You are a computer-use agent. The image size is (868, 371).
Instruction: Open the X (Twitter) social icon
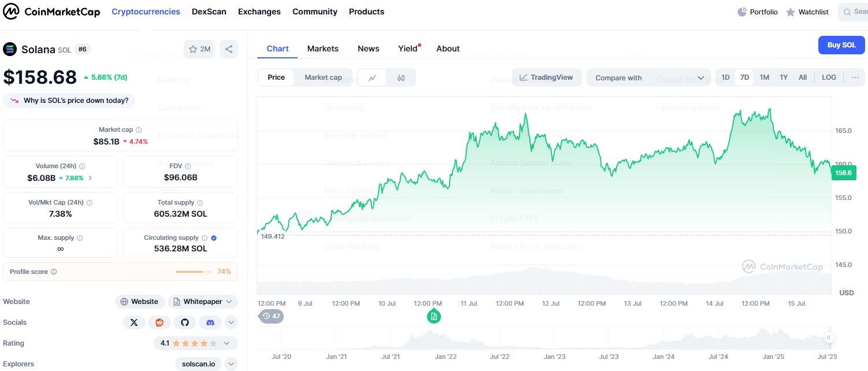pos(134,322)
